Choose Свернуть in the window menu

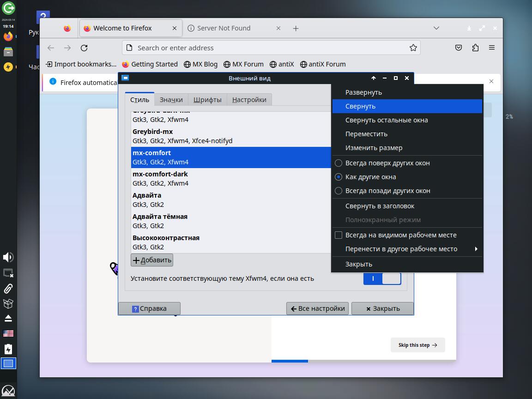pos(407,106)
